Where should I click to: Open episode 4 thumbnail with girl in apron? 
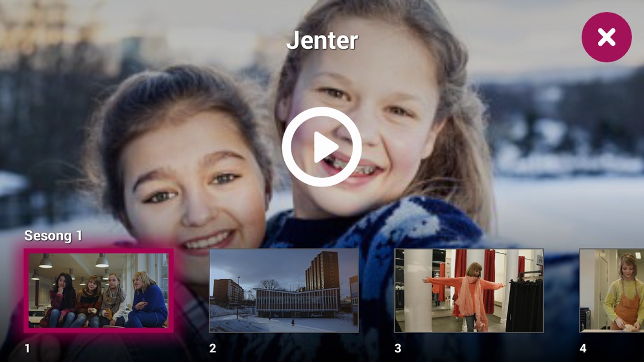tap(611, 291)
